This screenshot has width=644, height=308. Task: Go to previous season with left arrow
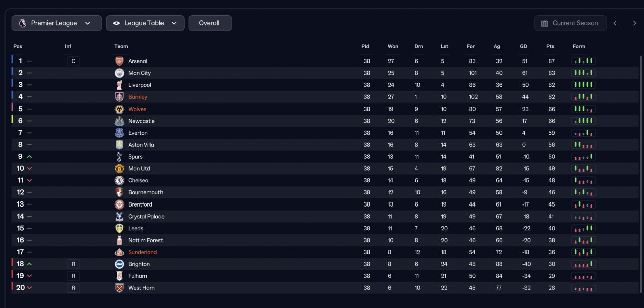[615, 23]
